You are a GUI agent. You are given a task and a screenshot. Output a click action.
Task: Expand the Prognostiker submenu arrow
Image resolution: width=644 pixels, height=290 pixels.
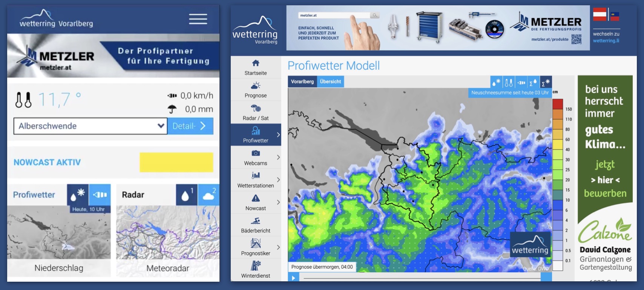point(278,247)
